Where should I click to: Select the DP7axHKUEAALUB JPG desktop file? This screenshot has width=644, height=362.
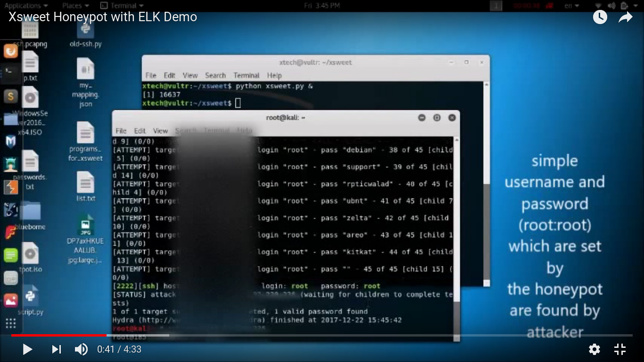click(x=85, y=239)
